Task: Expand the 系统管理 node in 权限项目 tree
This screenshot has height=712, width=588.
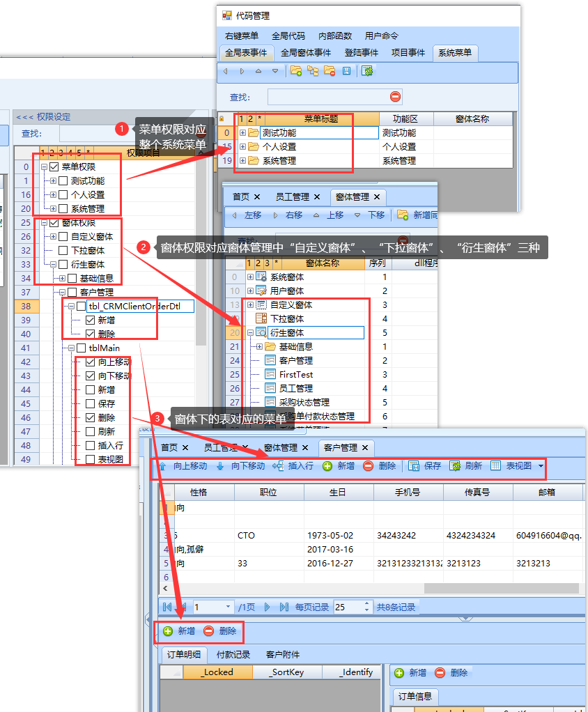Action: 53,208
